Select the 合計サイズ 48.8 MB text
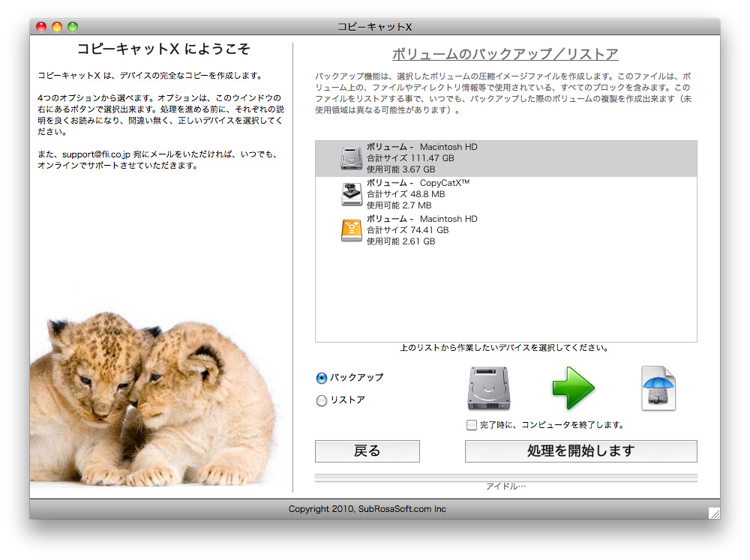Viewport: 750px width, 560px height. tap(406, 194)
